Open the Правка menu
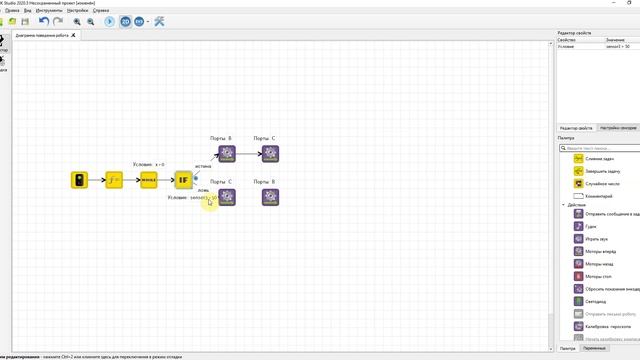 (12, 10)
